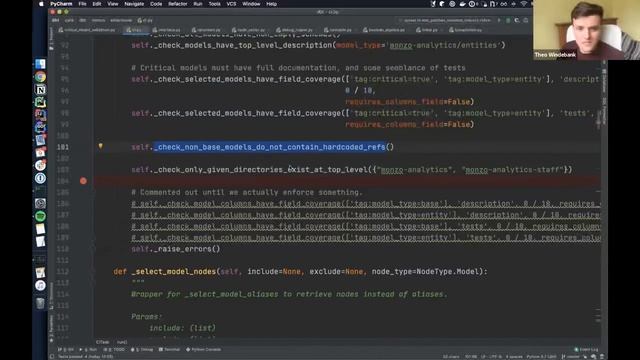Open the Refactor menu

pyautogui.click(x=178, y=4)
